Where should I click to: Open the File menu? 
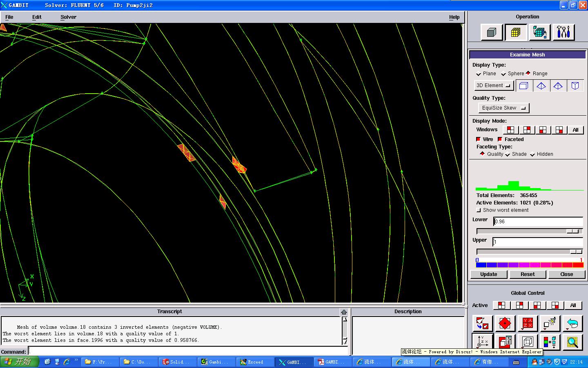coord(9,17)
